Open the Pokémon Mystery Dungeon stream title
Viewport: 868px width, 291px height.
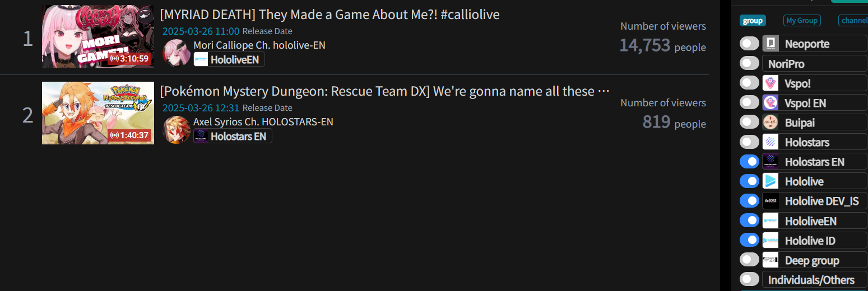tap(385, 91)
